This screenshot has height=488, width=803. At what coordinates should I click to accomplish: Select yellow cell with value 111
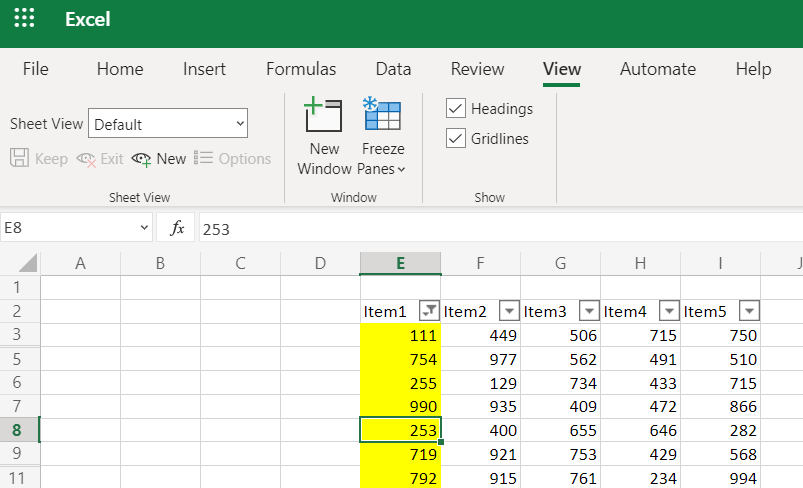400,335
